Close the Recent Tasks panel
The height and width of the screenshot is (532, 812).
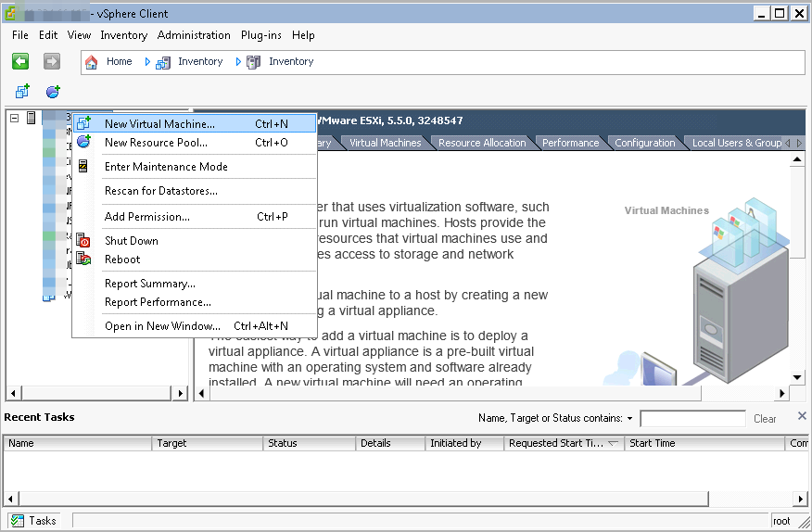802,416
